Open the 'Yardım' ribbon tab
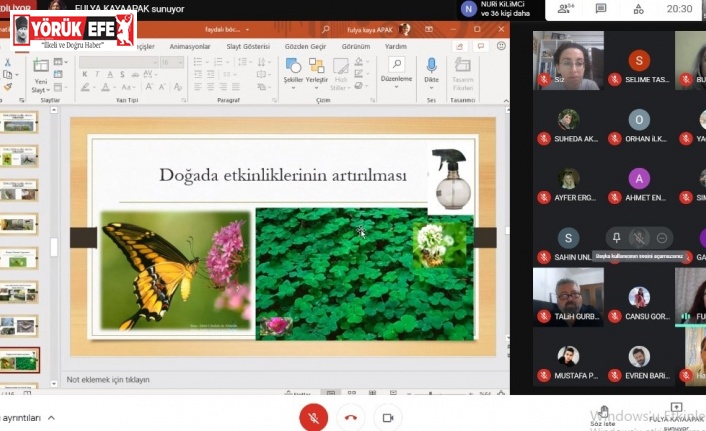Image resolution: width=706 pixels, height=431 pixels. coord(395,46)
